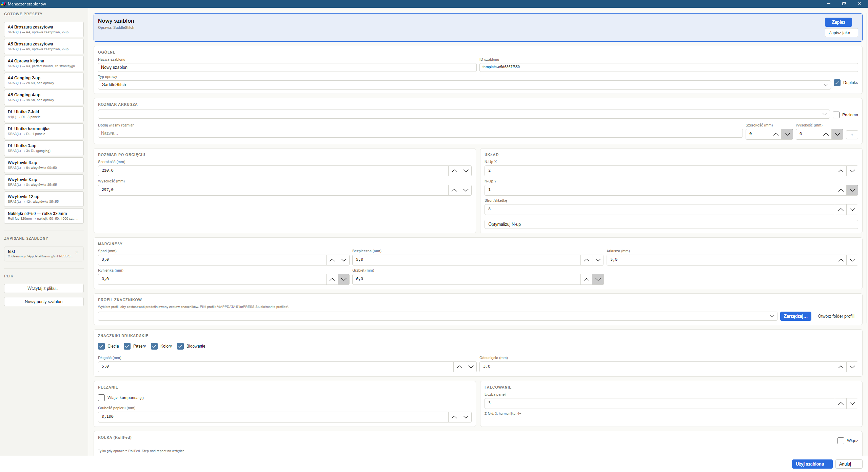Increase trim height Wysokość value
Image resolution: width=868 pixels, height=472 pixels.
(454, 190)
